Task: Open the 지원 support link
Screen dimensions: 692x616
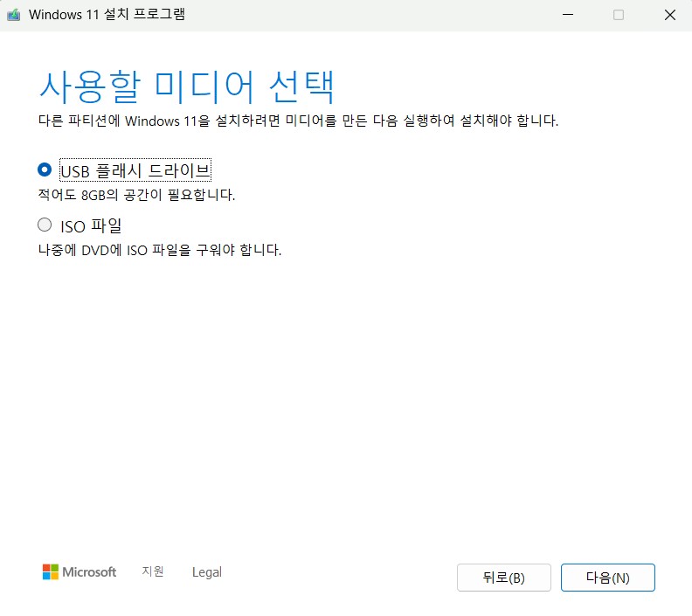Action: pos(153,571)
